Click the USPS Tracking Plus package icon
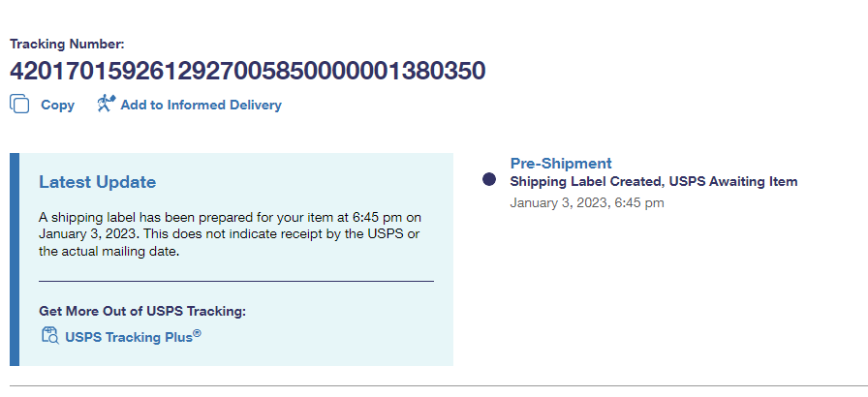Image resolution: width=868 pixels, height=397 pixels. (x=49, y=336)
